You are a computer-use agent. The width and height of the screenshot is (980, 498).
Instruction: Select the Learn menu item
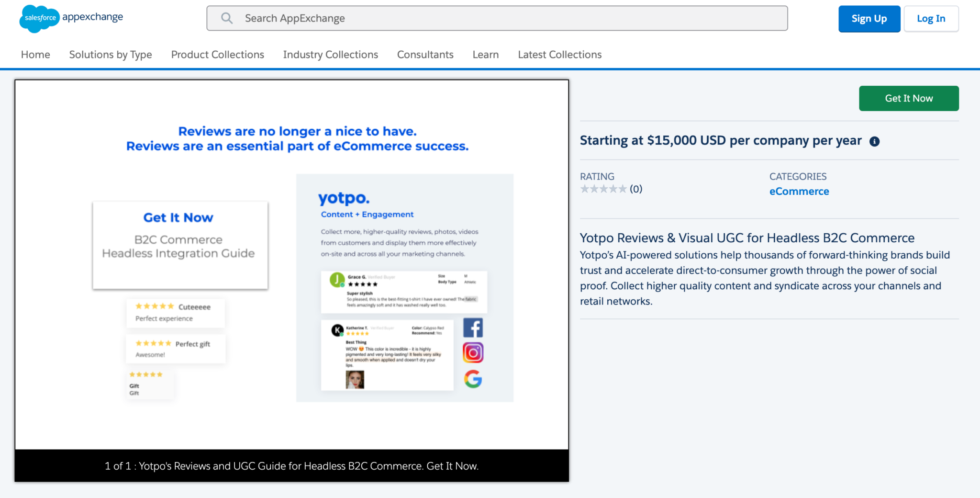pyautogui.click(x=486, y=55)
